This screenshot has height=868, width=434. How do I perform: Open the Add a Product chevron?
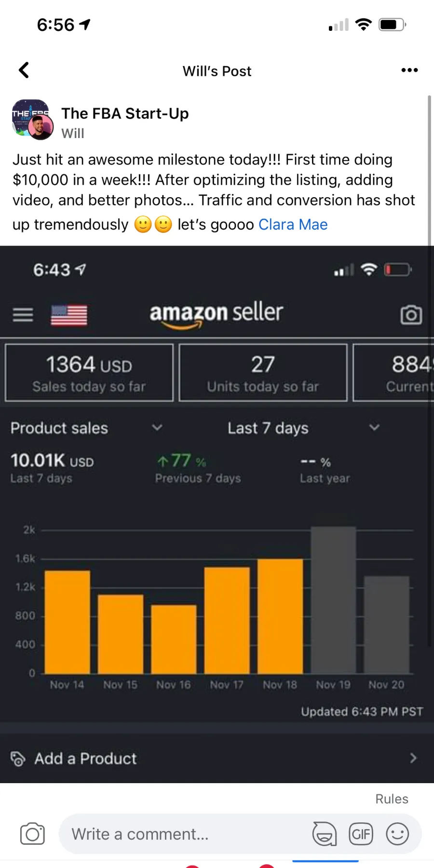[413, 758]
